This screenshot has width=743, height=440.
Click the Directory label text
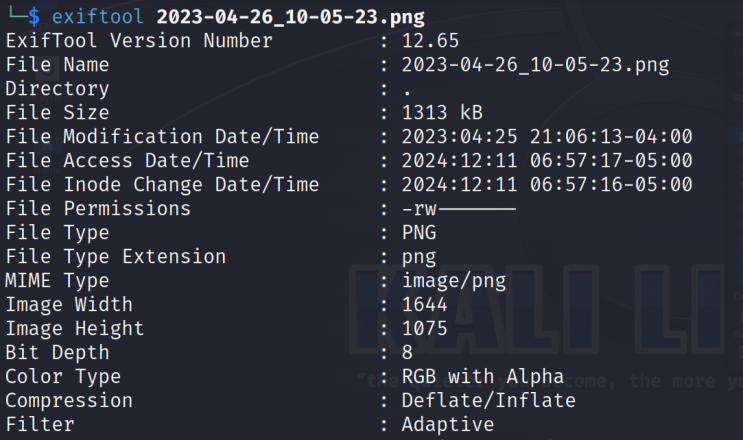coord(57,89)
